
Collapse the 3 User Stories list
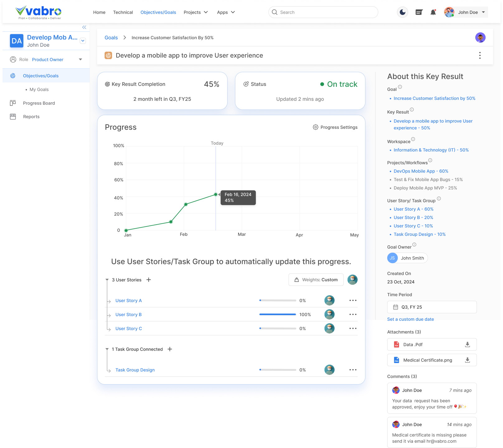107,280
